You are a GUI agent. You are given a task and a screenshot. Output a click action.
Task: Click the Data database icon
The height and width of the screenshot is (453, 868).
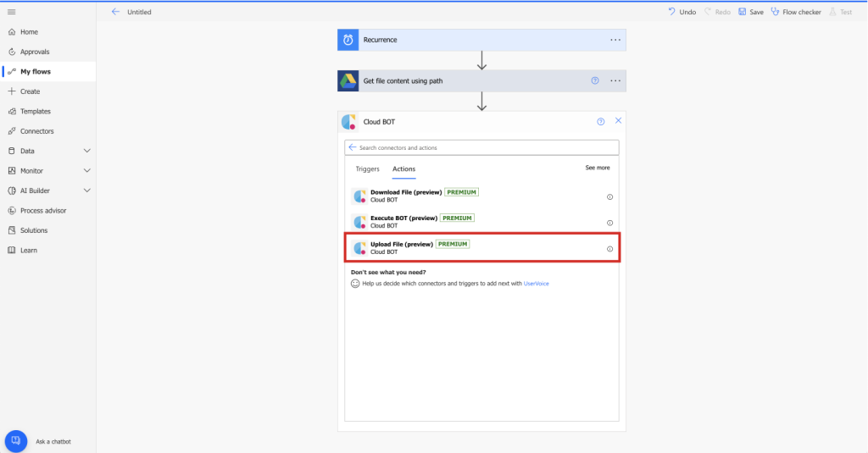12,151
